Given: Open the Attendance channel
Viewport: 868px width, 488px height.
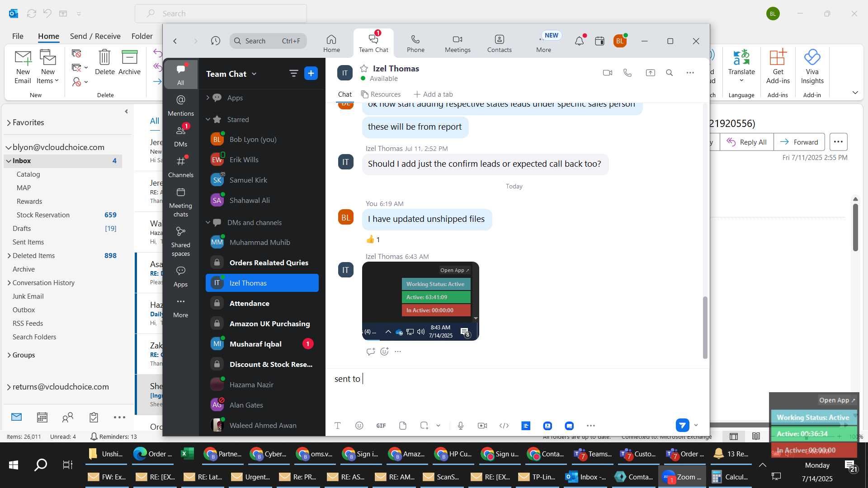Looking at the screenshot, I should click(x=262, y=304).
